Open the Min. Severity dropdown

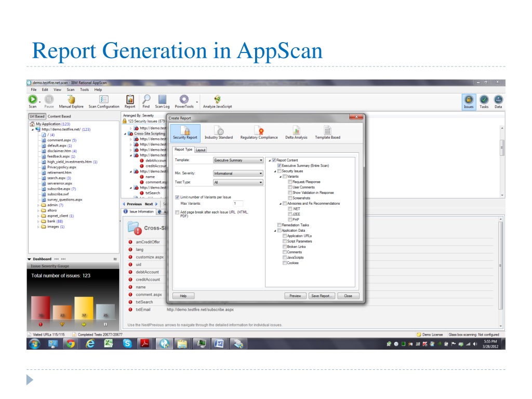tap(238, 174)
